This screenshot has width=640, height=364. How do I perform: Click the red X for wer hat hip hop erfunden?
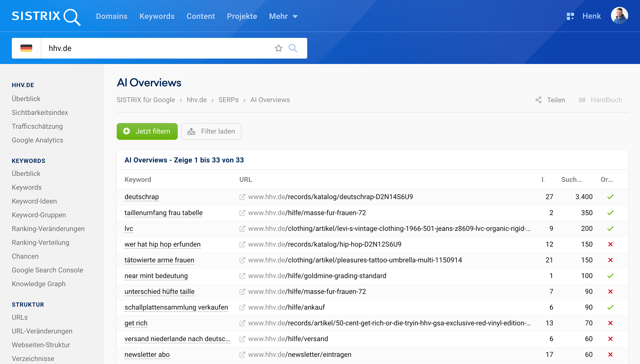coord(611,244)
